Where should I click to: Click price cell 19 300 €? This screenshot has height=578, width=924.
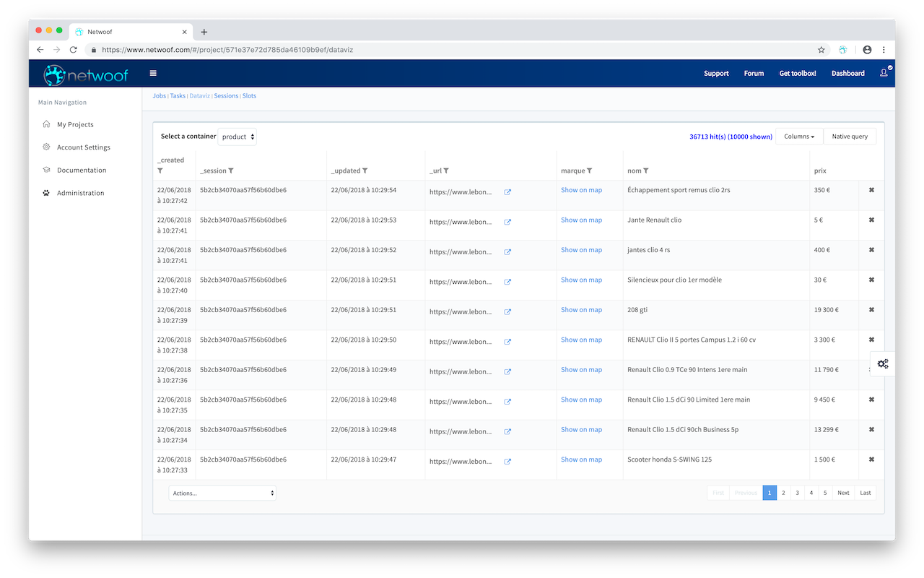tap(826, 310)
